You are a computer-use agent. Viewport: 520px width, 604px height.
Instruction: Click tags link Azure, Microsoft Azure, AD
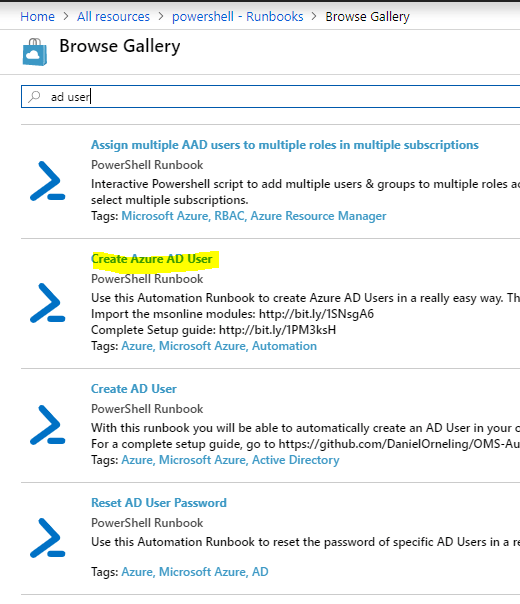195,572
